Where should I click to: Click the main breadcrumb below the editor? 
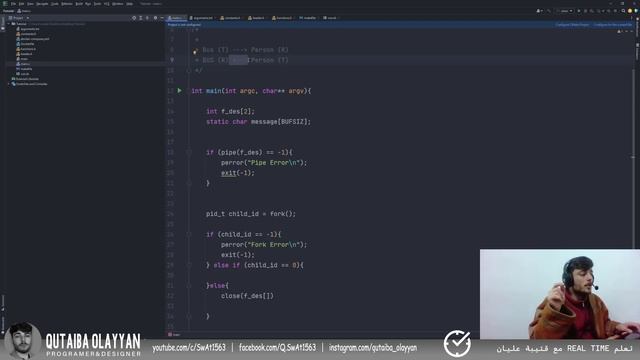coord(174,335)
